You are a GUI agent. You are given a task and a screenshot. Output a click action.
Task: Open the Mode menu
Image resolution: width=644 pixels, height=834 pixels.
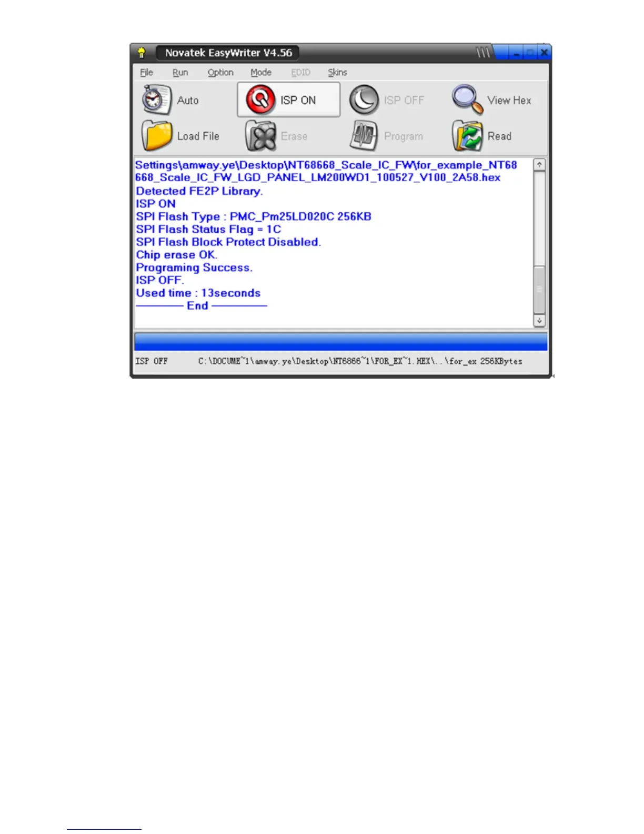click(x=261, y=72)
